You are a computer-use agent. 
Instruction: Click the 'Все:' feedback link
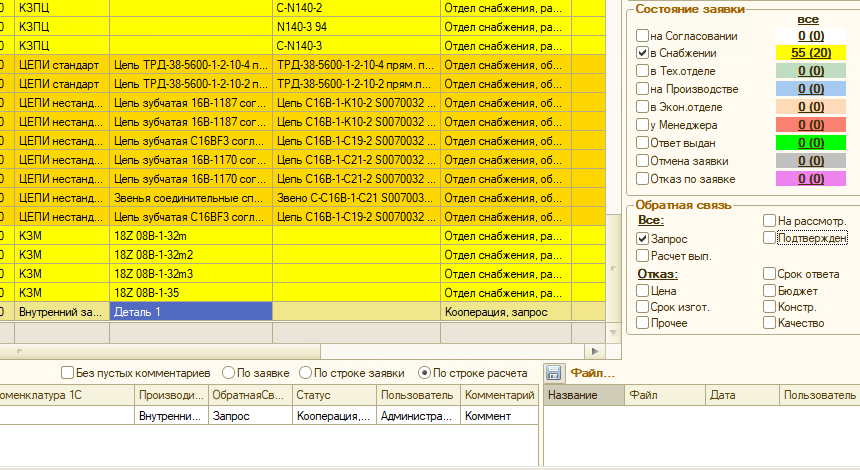pyautogui.click(x=650, y=220)
